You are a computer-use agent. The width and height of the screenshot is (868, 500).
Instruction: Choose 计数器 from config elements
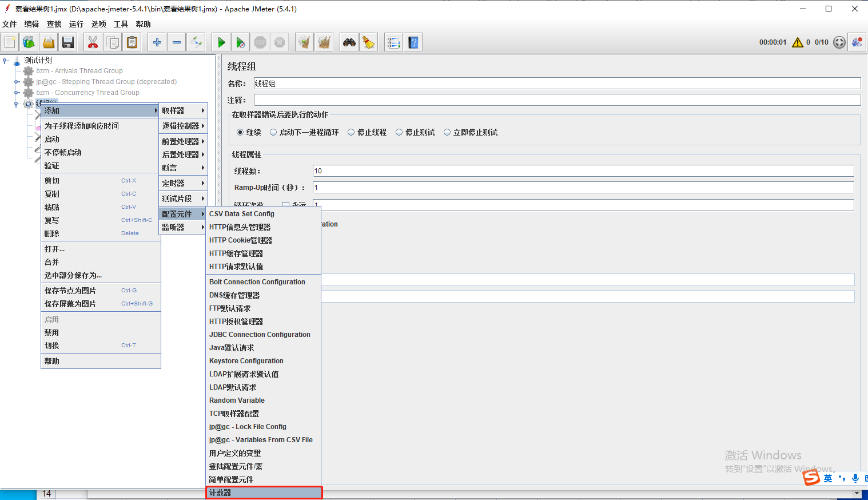point(264,493)
